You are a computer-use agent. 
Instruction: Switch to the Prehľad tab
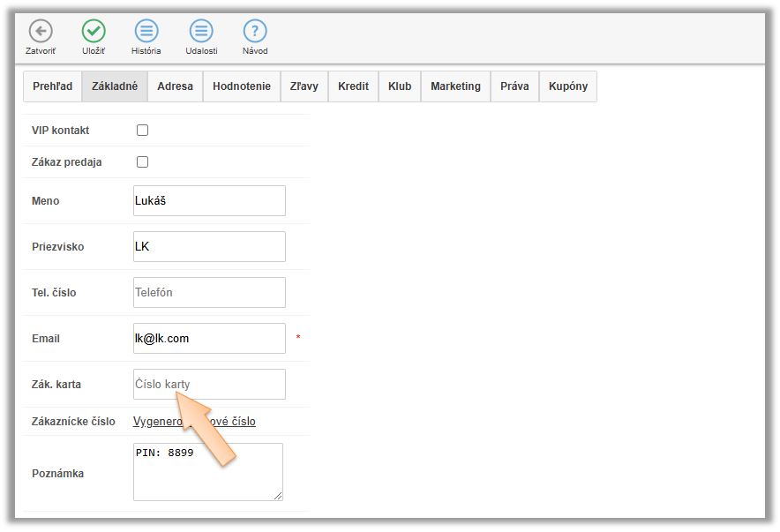(x=52, y=86)
